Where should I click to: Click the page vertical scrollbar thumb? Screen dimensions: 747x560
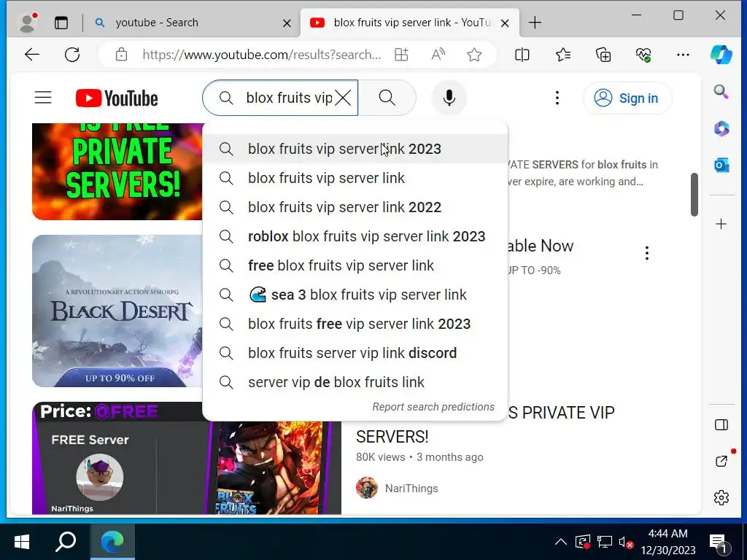click(x=694, y=195)
